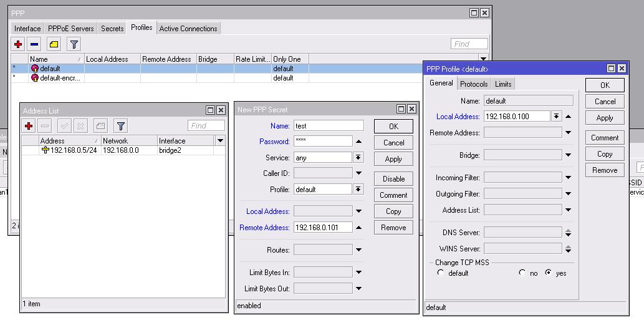Expand the Bridge field in PPP Profile
644x325 pixels.
568,155
